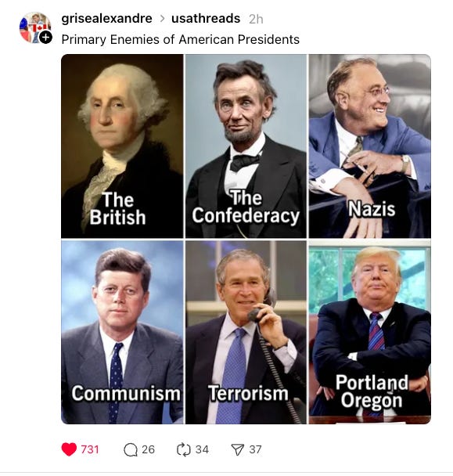Open the grisealexandre username link

pyautogui.click(x=107, y=19)
